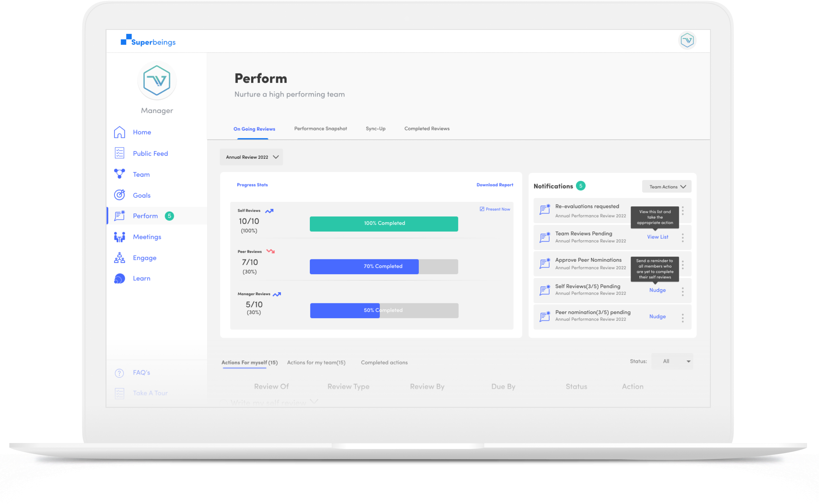Open three-dot menu for Peer nomination pending
This screenshot has width=819, height=504.
(x=682, y=318)
